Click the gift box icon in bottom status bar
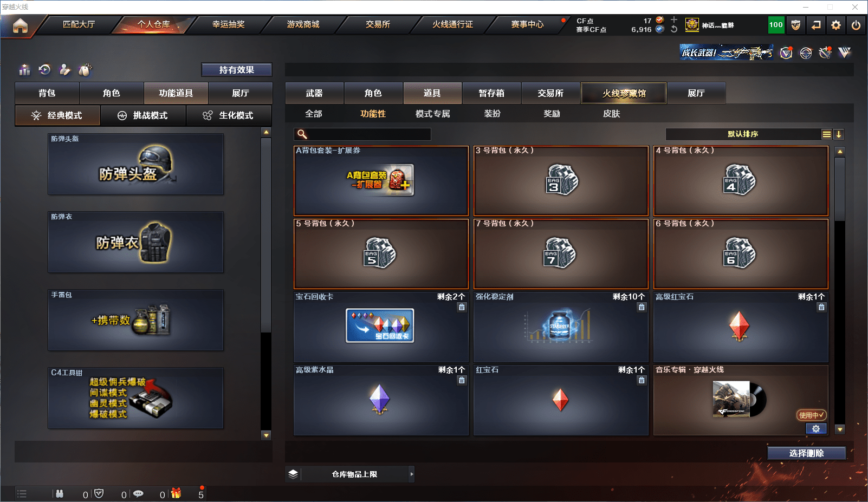Image resolution: width=868 pixels, height=502 pixels. (x=176, y=494)
